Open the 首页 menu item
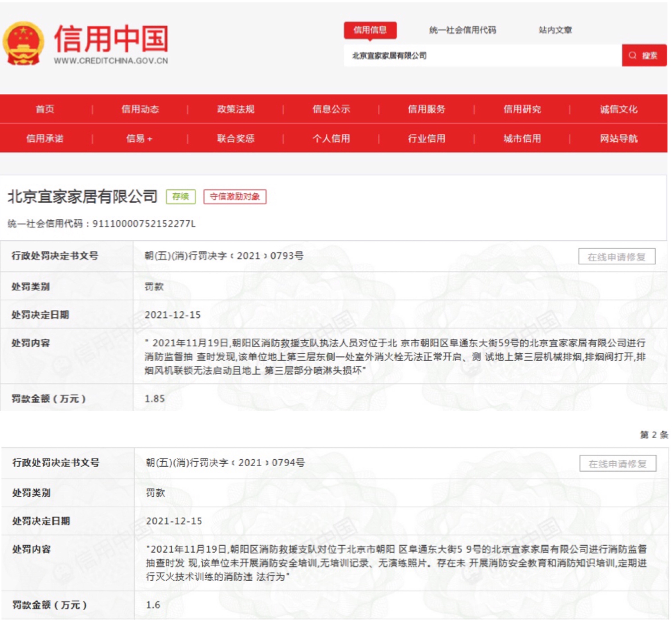Screen dimensions: 672x624 click(45, 109)
